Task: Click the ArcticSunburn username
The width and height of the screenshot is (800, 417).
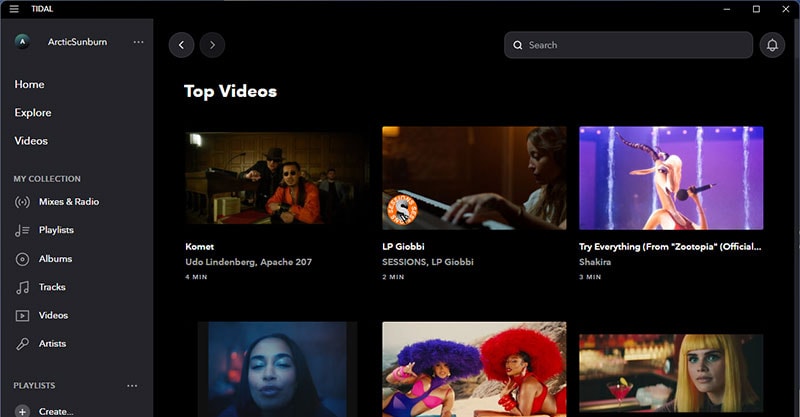Action: point(78,42)
